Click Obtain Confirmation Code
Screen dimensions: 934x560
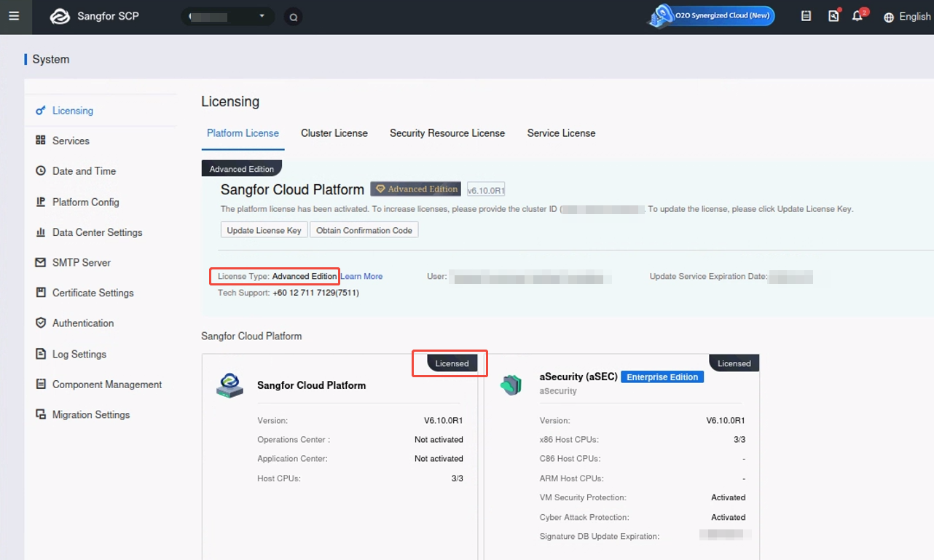pos(364,229)
